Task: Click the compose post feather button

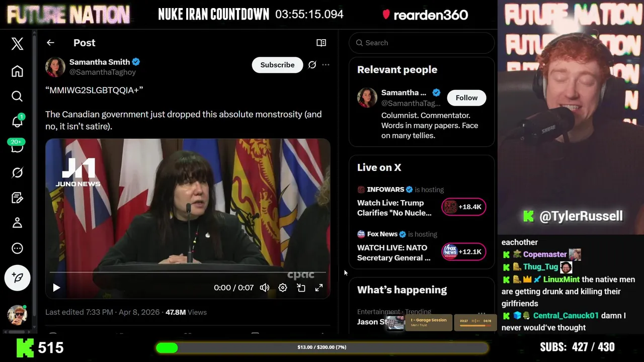Action: [17, 278]
